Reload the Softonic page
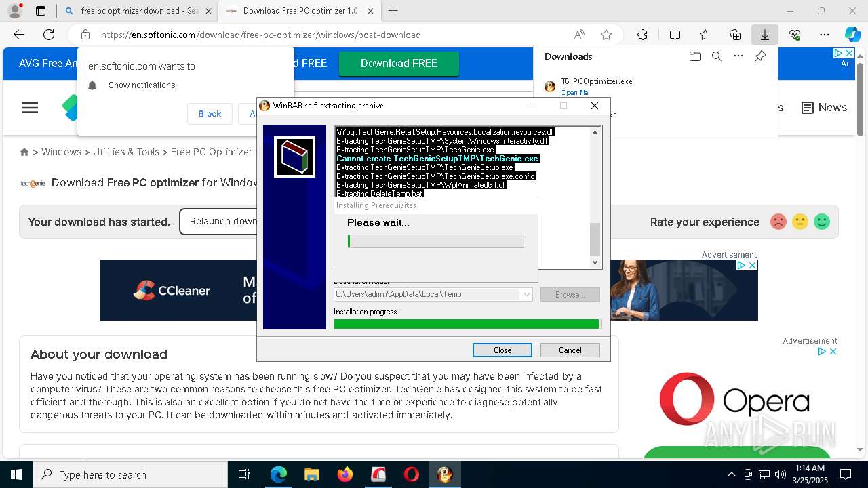 49,35
